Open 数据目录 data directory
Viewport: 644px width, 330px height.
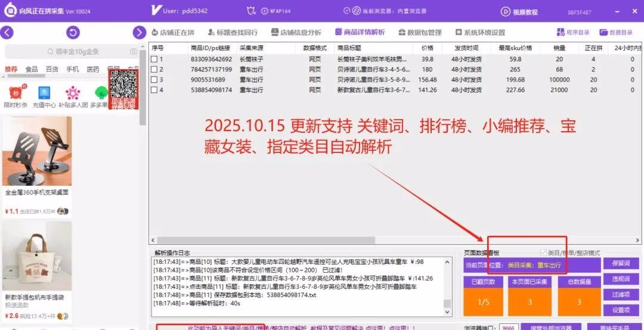[615, 32]
